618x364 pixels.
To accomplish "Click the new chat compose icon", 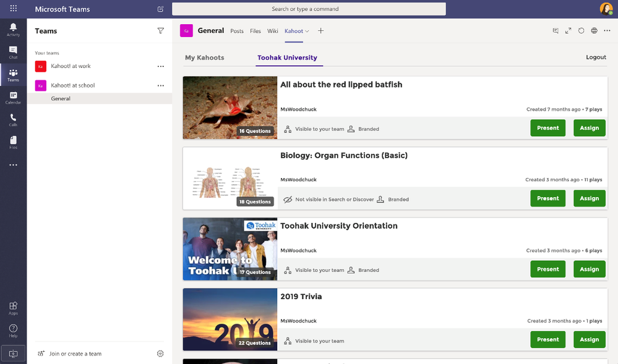I will click(160, 9).
